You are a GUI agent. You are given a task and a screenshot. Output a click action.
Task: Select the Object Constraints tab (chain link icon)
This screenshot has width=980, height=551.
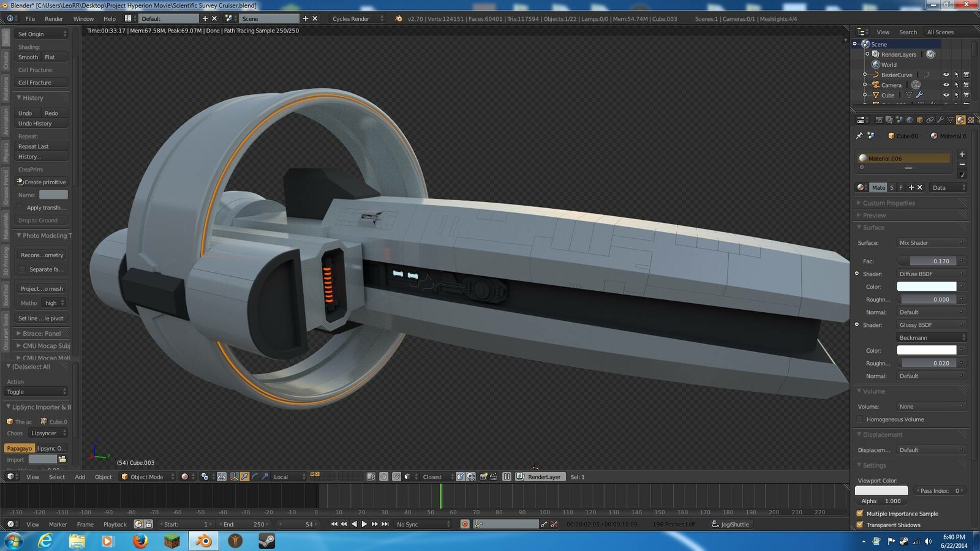930,120
